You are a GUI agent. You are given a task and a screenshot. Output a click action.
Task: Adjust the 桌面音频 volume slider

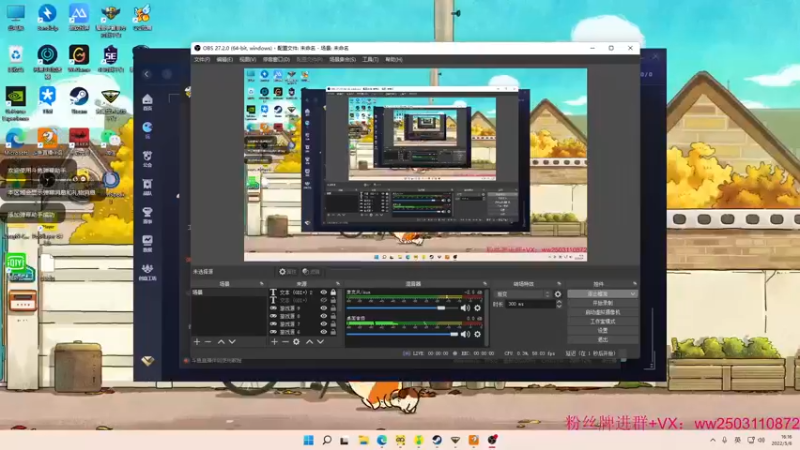click(x=402, y=335)
